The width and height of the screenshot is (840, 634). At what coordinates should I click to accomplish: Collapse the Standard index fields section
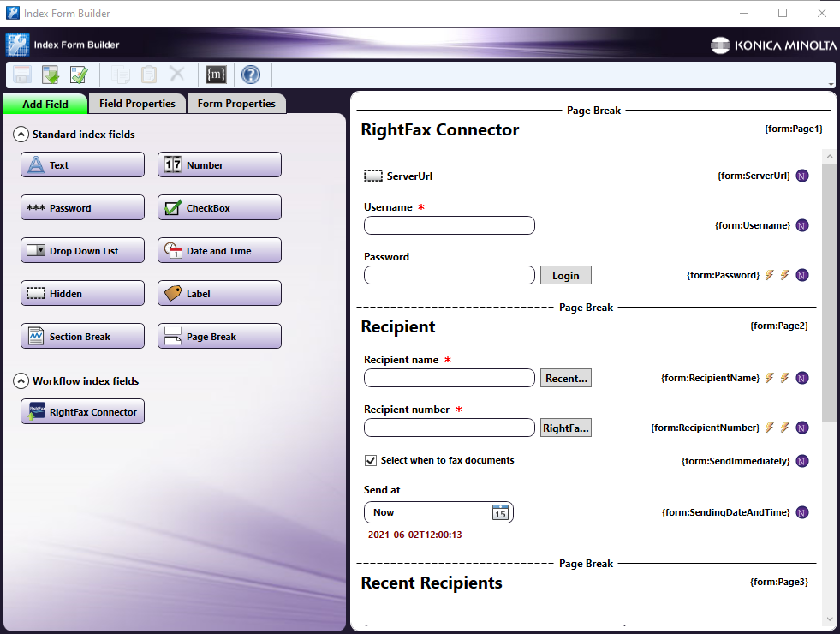(21, 134)
